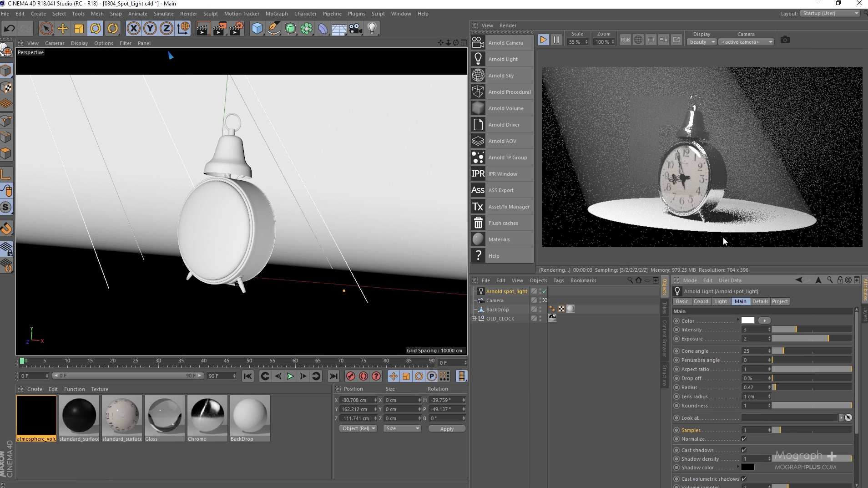The height and width of the screenshot is (488, 868).
Task: Select the Move tool in toolbar
Action: click(62, 29)
